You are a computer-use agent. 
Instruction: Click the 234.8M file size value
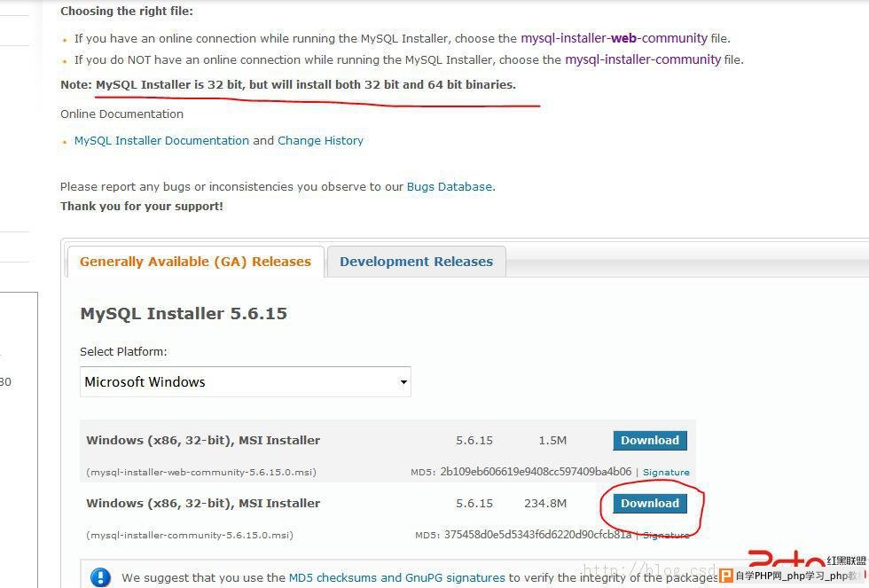pos(545,504)
